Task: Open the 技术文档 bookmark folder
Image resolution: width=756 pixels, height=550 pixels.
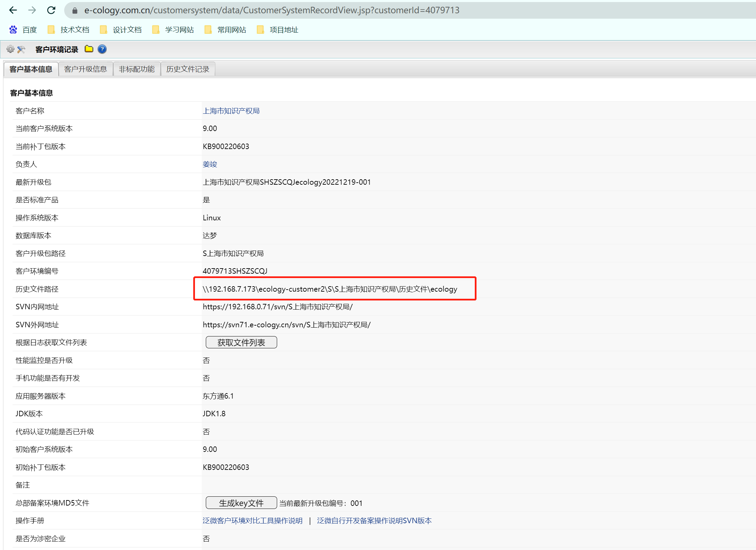Action: tap(69, 30)
